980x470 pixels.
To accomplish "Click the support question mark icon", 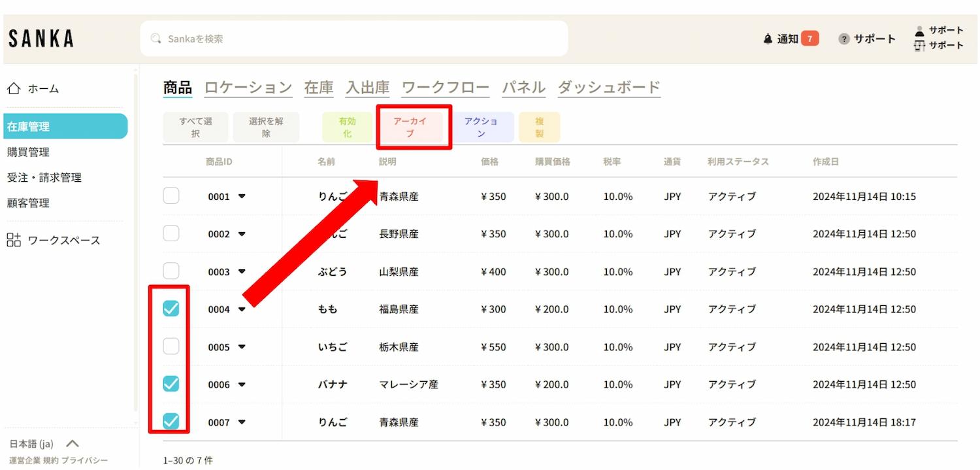I will [844, 39].
